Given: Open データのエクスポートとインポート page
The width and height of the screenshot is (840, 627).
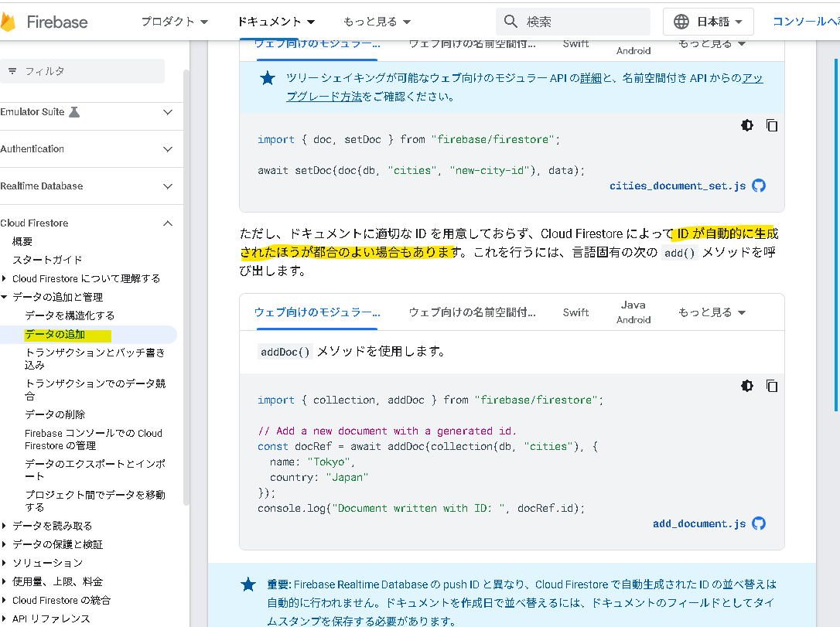Looking at the screenshot, I should [95, 469].
